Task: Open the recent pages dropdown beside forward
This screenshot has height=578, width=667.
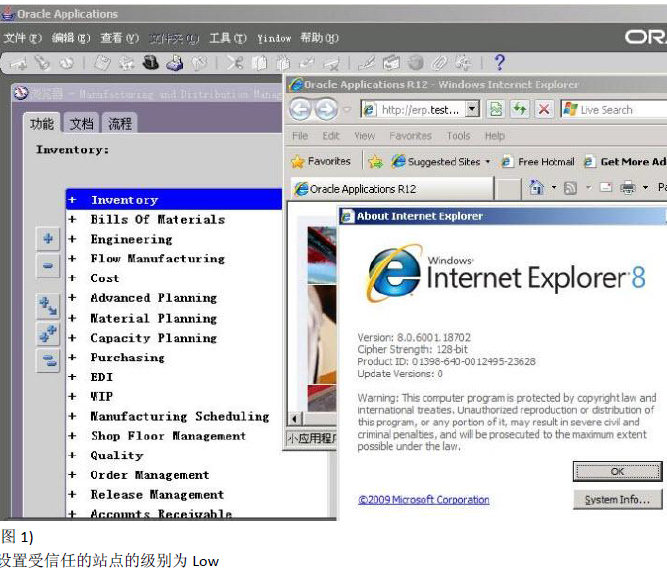Action: 347,109
